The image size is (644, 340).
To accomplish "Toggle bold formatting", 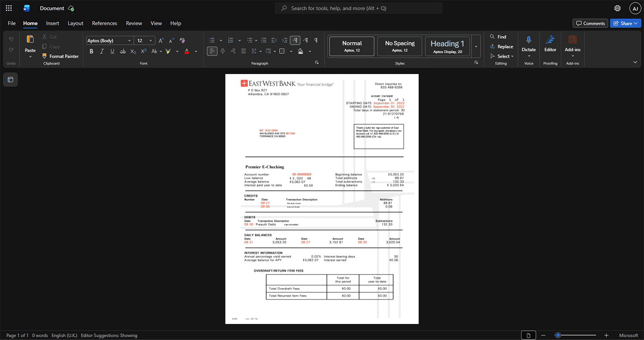I will click(91, 51).
